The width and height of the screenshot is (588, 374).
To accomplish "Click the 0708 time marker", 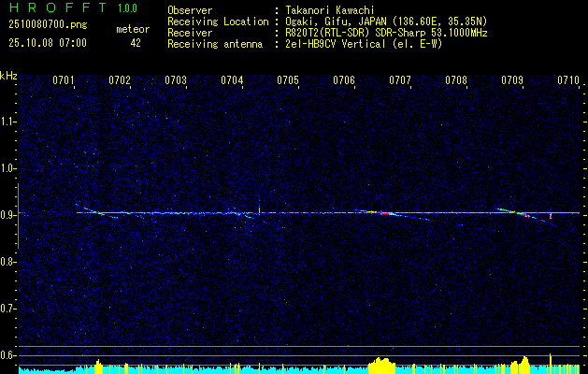I will [456, 80].
